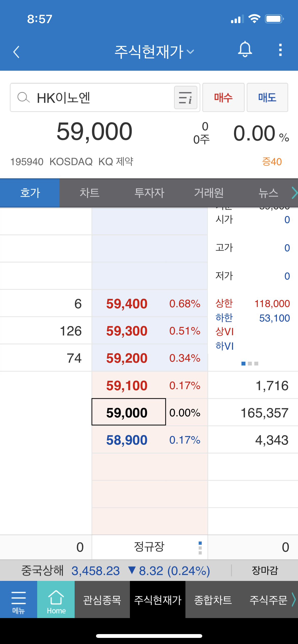Tap the 시가 opening price row
The height and width of the screenshot is (644, 298).
coord(253,219)
